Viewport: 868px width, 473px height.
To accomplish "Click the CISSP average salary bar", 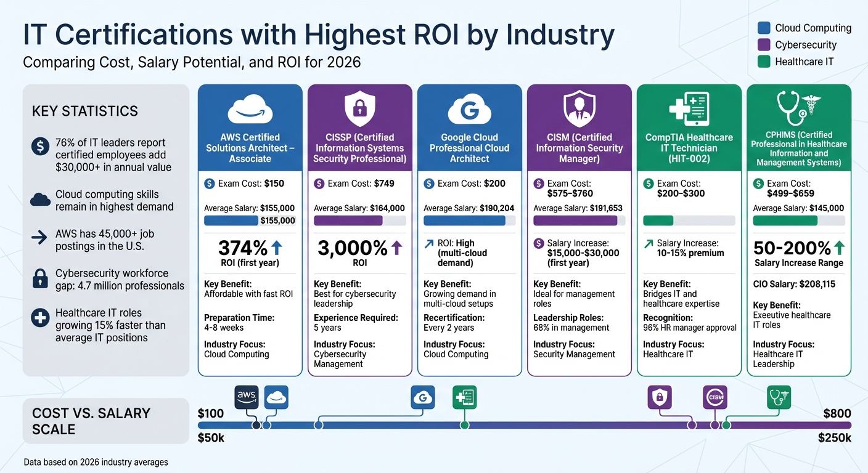I will pos(359,220).
